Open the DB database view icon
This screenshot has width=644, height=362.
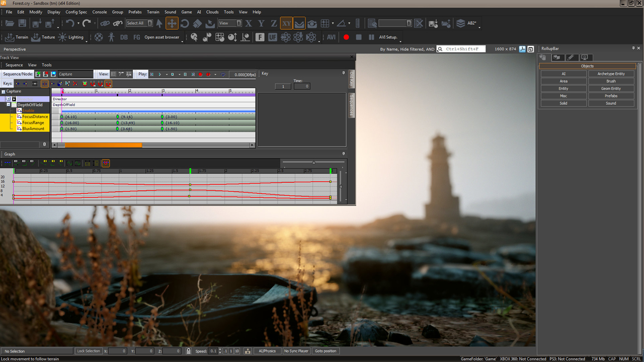tap(124, 37)
